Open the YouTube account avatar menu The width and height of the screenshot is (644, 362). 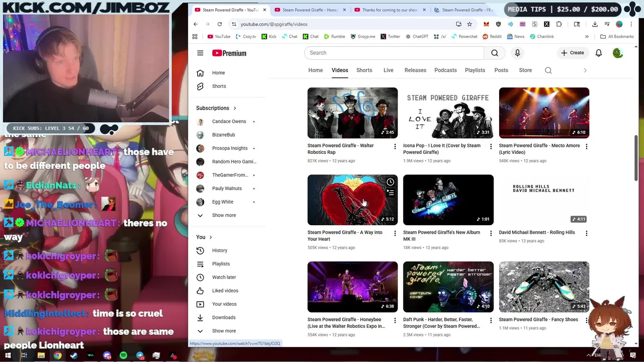click(x=618, y=53)
